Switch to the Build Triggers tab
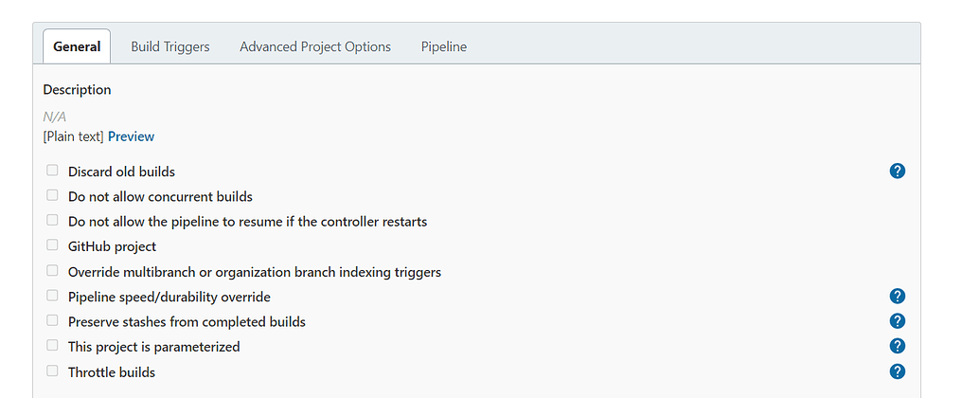 tap(170, 46)
